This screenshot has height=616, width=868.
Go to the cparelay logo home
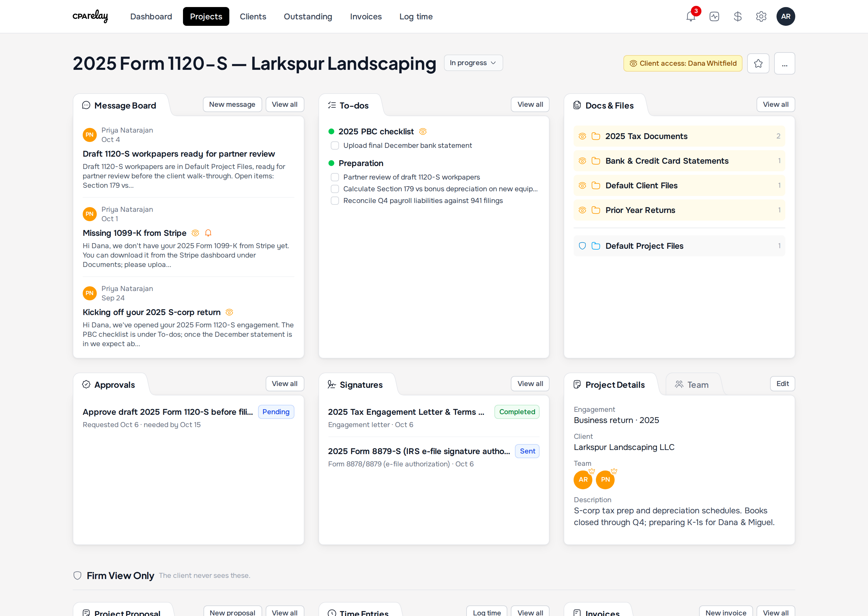(x=90, y=16)
